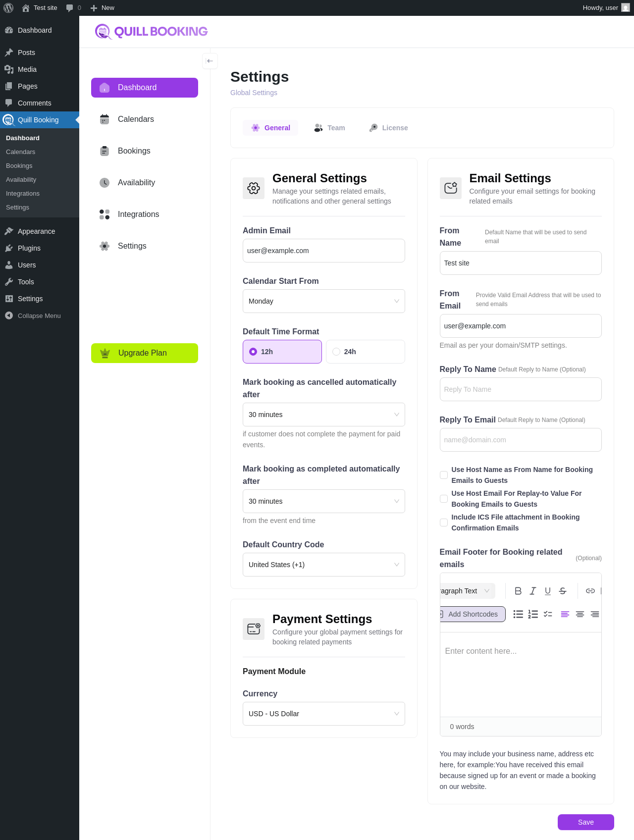Image resolution: width=634 pixels, height=840 pixels.
Task: Apply strikethrough formatting in editor
Action: pyautogui.click(x=563, y=591)
